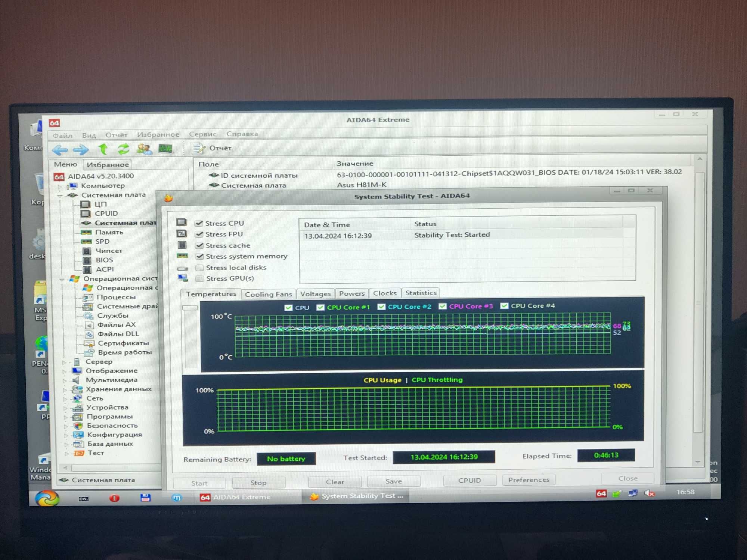747x560 pixels.
Task: Expand the Тест tree node
Action: (66, 454)
